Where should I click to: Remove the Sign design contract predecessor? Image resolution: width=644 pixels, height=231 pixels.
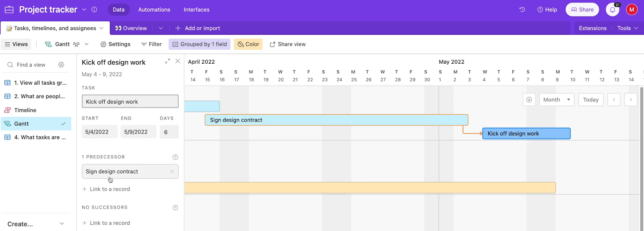[172, 171]
